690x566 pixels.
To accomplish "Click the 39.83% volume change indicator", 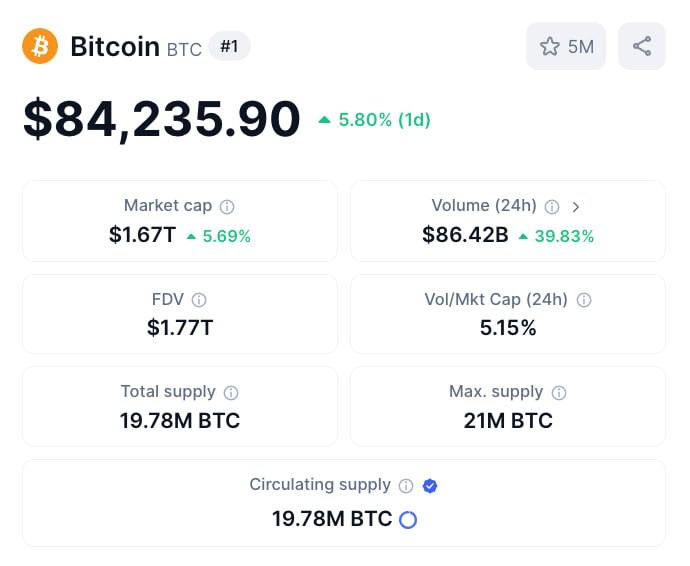I will click(x=556, y=236).
